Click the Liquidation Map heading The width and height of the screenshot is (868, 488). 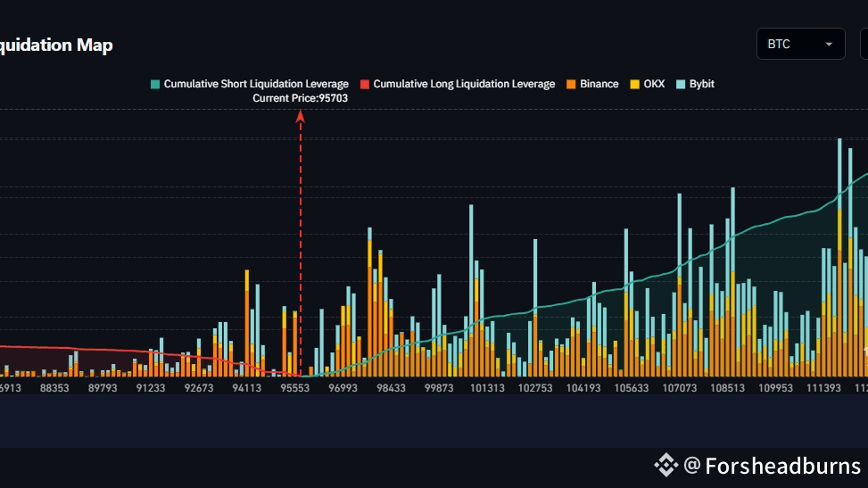pyautogui.click(x=55, y=45)
